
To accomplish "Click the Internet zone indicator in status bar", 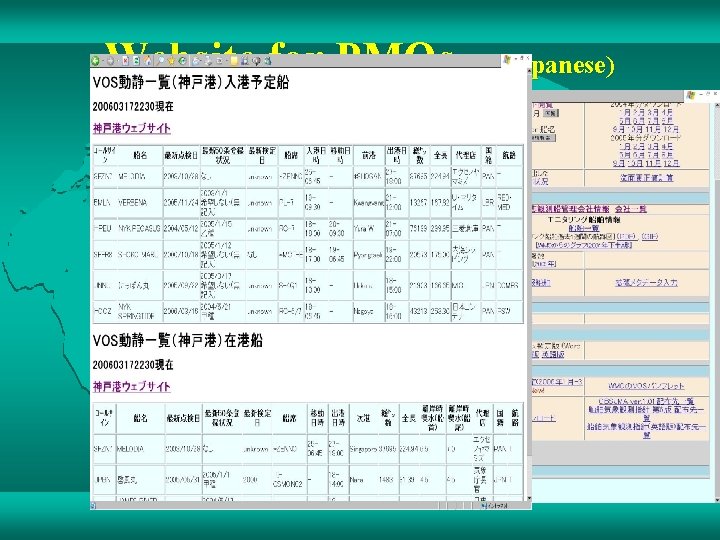I will click(x=495, y=506).
